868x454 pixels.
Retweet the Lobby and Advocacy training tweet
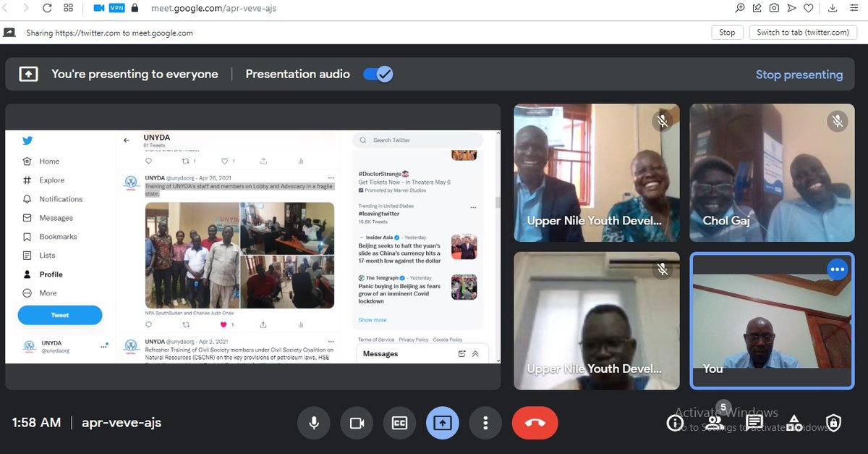click(x=186, y=324)
